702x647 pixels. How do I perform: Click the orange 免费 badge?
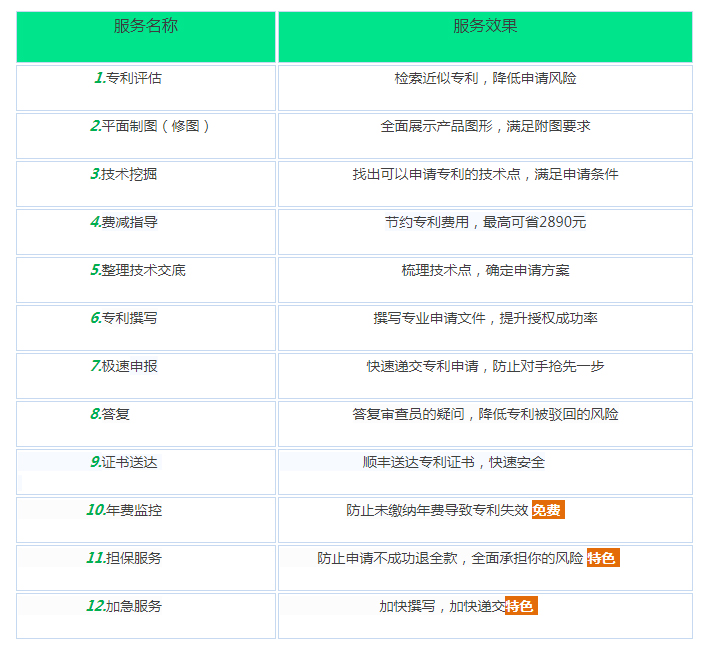548,510
